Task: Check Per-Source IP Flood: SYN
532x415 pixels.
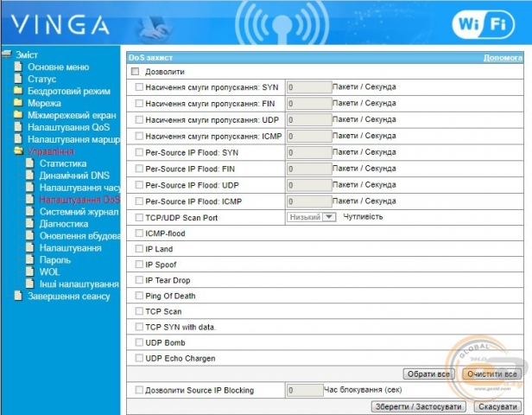Action: [x=139, y=152]
